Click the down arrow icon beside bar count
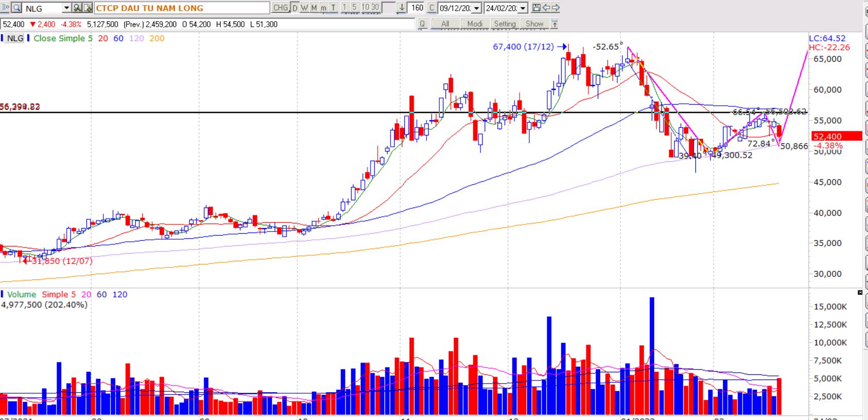868x420 pixels. 401,8
